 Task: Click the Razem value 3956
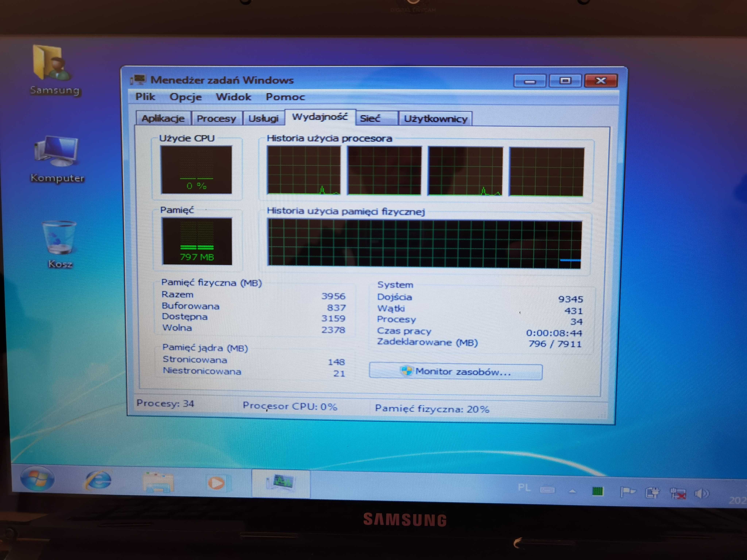click(x=333, y=296)
